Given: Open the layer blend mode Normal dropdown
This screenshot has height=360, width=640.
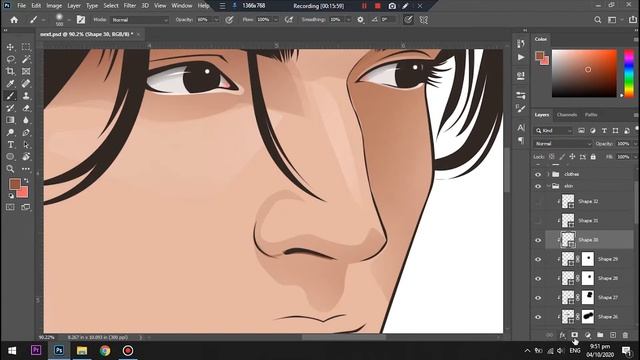Looking at the screenshot, I should [562, 144].
